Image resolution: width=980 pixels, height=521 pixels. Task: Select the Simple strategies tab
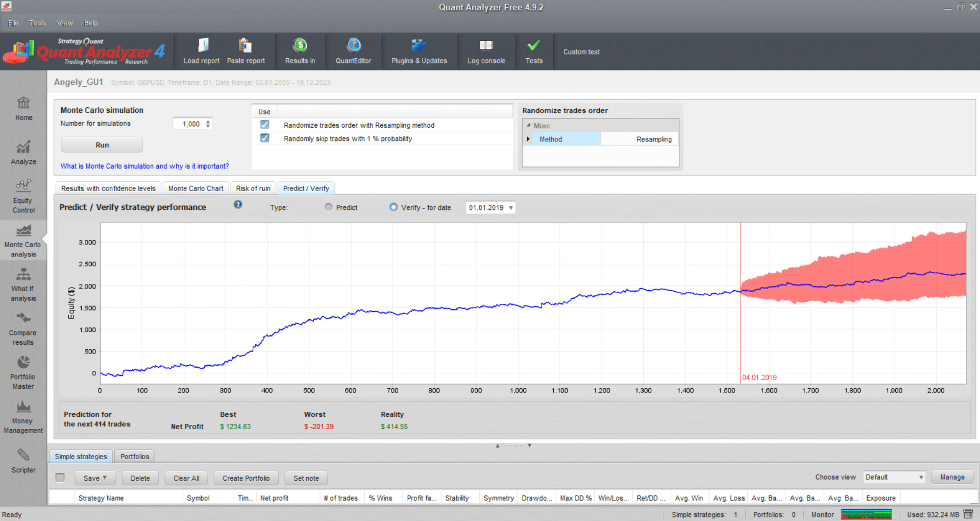pyautogui.click(x=81, y=457)
